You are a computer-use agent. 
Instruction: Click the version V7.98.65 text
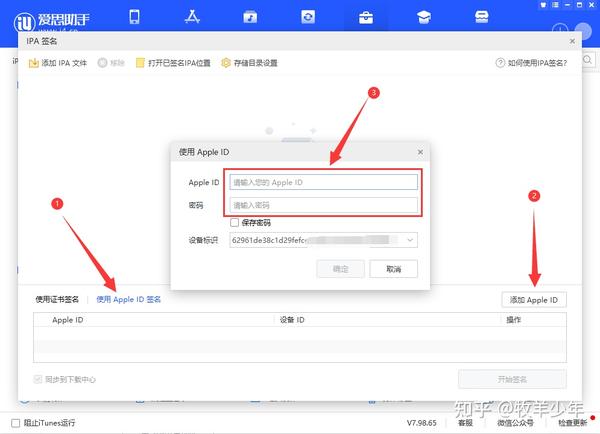421,423
